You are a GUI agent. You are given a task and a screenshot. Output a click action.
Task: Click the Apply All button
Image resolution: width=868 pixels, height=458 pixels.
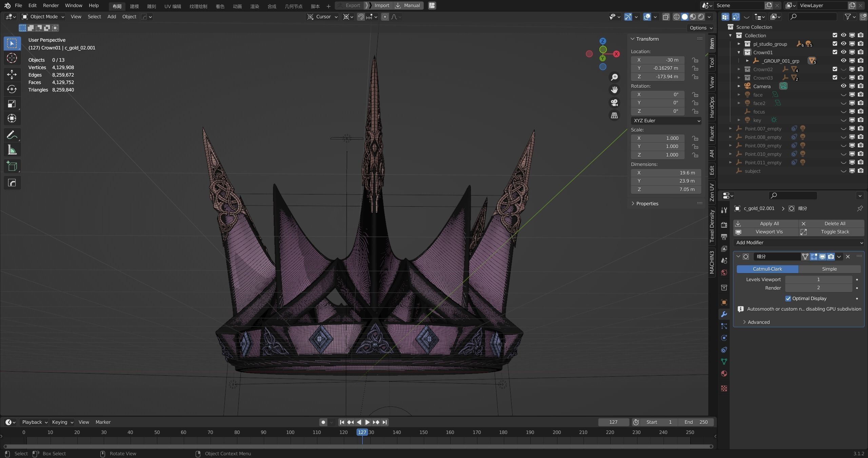pyautogui.click(x=766, y=224)
